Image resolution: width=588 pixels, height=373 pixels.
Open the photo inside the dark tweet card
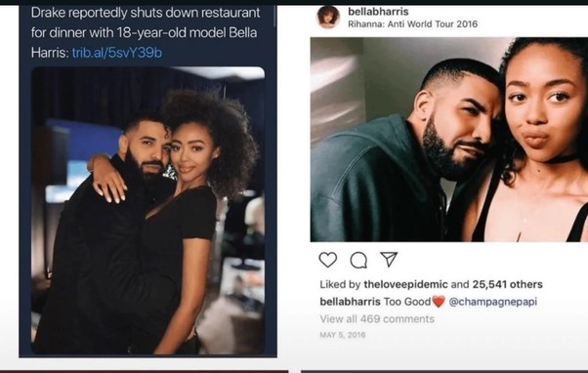[147, 210]
